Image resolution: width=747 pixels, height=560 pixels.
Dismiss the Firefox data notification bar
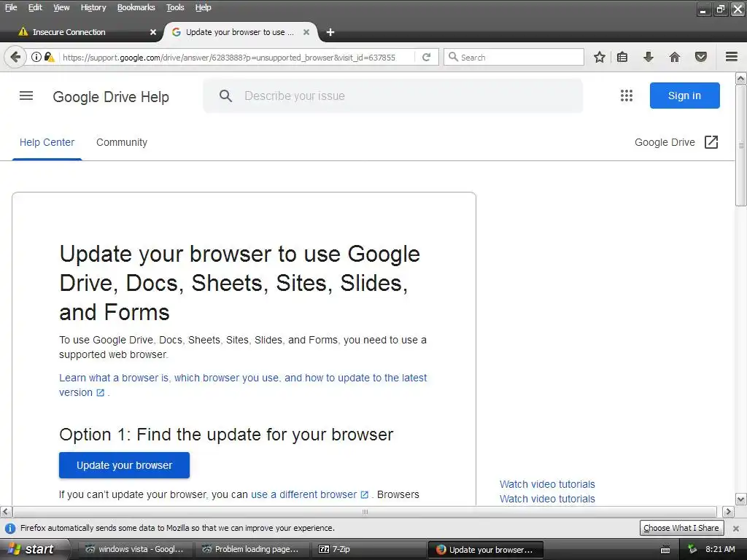coord(736,528)
